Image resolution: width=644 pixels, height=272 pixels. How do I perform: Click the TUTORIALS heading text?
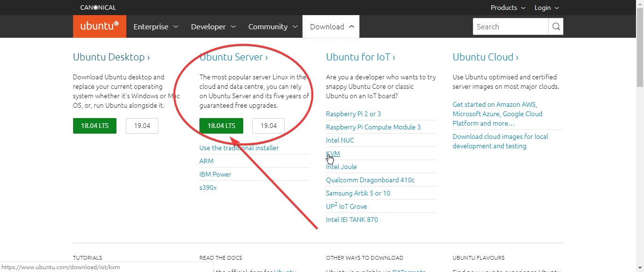coord(88,258)
